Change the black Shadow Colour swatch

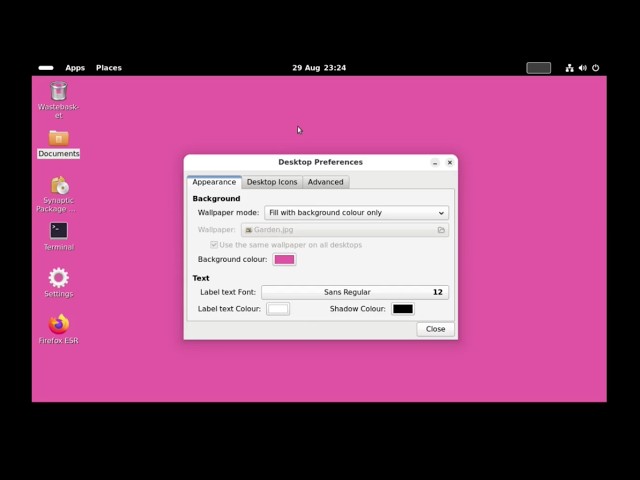tap(403, 309)
